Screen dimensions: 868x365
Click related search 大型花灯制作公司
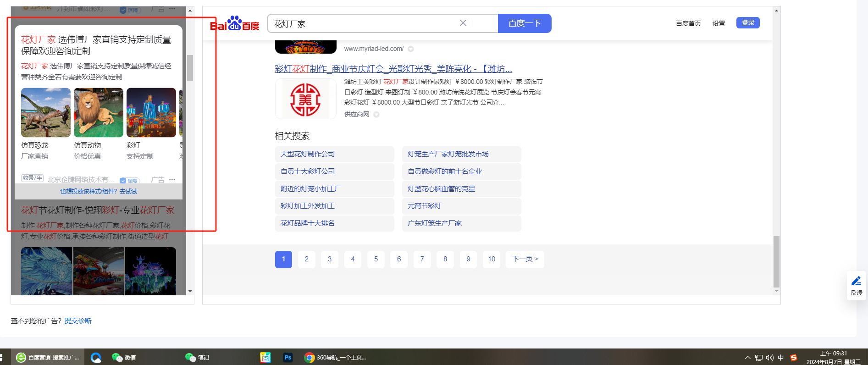click(308, 154)
